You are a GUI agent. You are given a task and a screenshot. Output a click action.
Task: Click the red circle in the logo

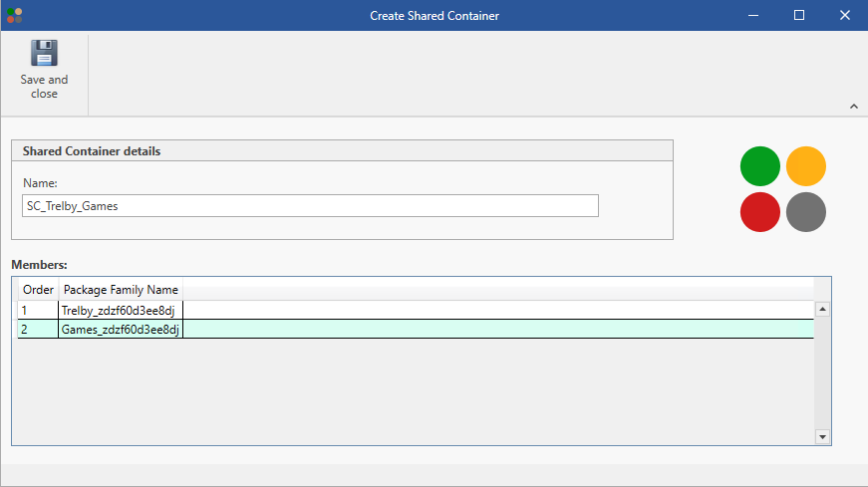point(760,212)
